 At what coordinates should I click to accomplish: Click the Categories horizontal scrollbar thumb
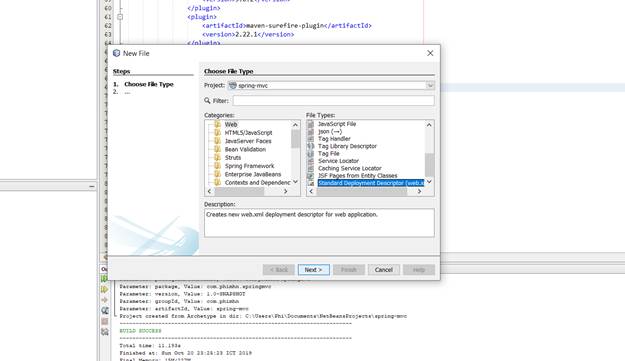pyautogui.click(x=239, y=192)
